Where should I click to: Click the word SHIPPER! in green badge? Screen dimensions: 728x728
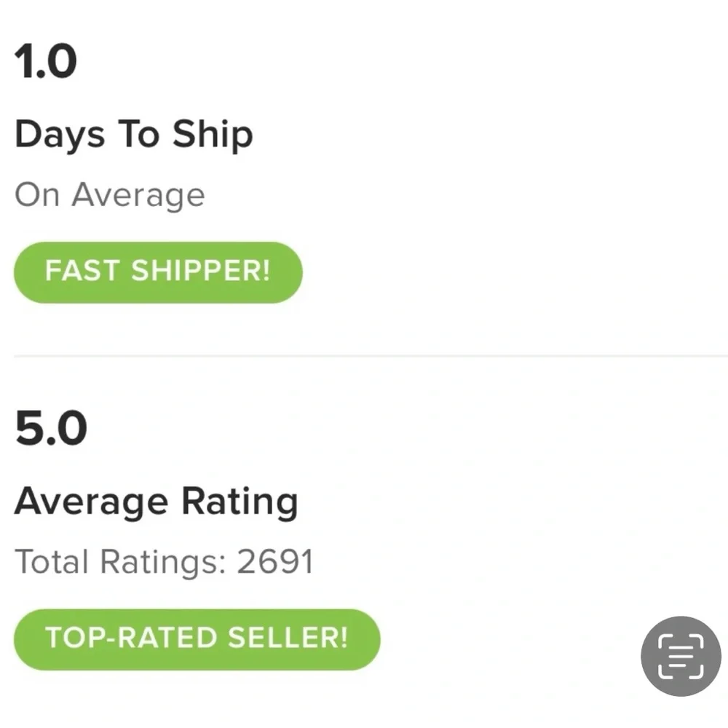pos(200,272)
